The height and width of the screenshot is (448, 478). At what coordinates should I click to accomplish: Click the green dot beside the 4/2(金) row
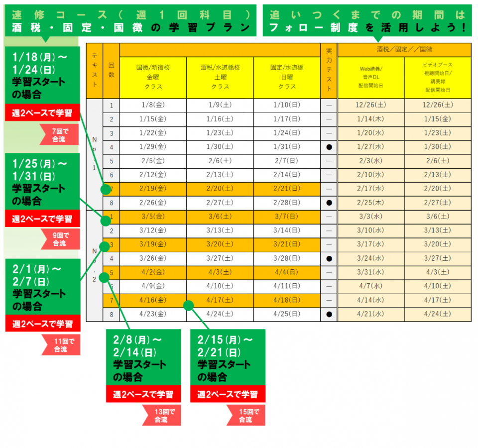[x=104, y=277]
